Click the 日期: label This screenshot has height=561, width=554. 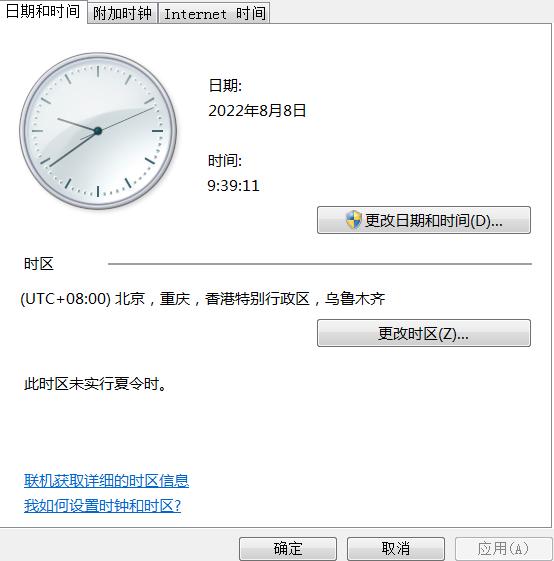[225, 86]
